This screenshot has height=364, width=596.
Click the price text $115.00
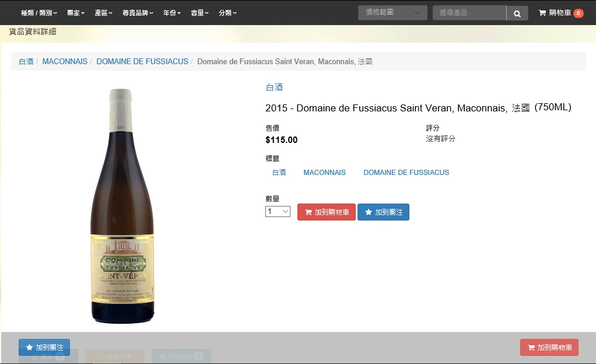click(281, 140)
